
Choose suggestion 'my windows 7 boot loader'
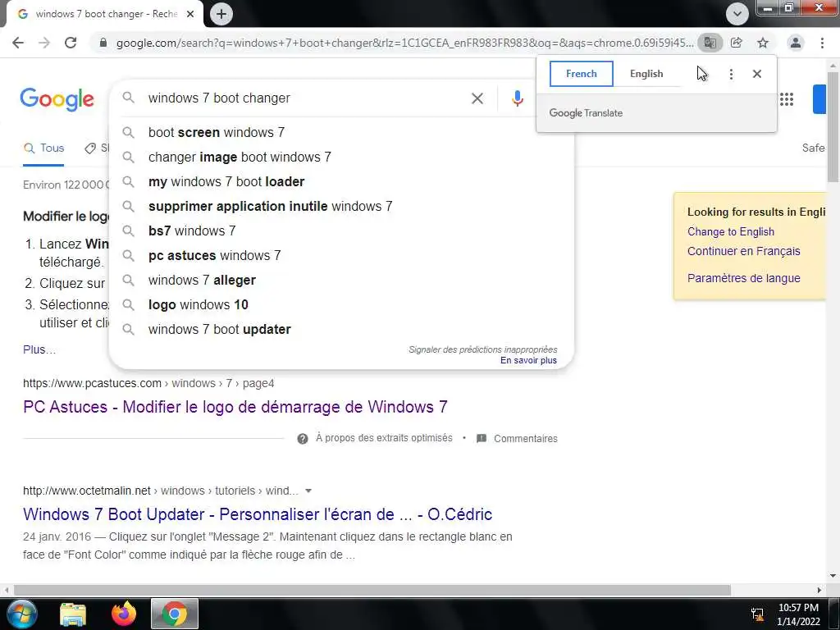(x=340, y=181)
